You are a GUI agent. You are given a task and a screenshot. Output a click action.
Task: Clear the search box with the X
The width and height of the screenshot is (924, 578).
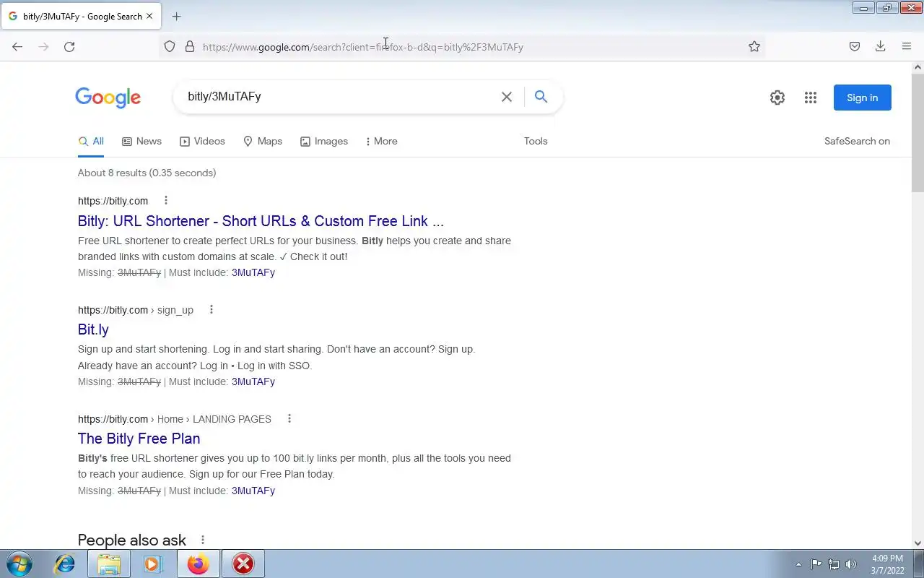[507, 97]
